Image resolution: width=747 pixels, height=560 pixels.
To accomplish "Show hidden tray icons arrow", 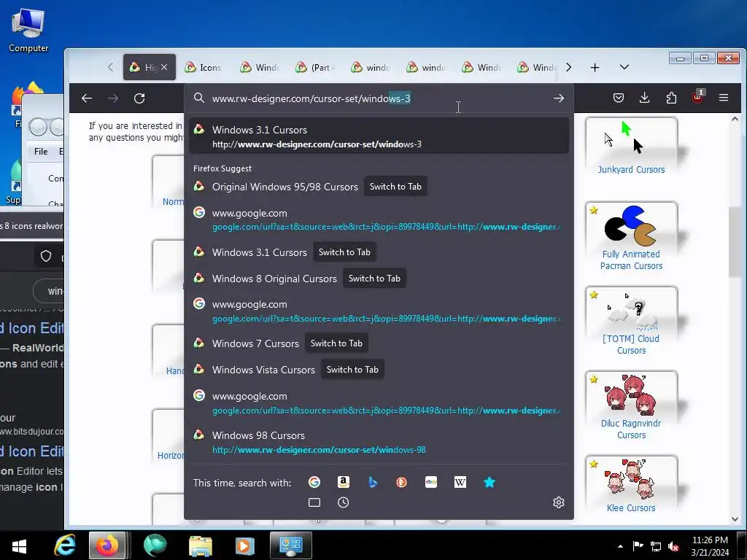I will (620, 546).
